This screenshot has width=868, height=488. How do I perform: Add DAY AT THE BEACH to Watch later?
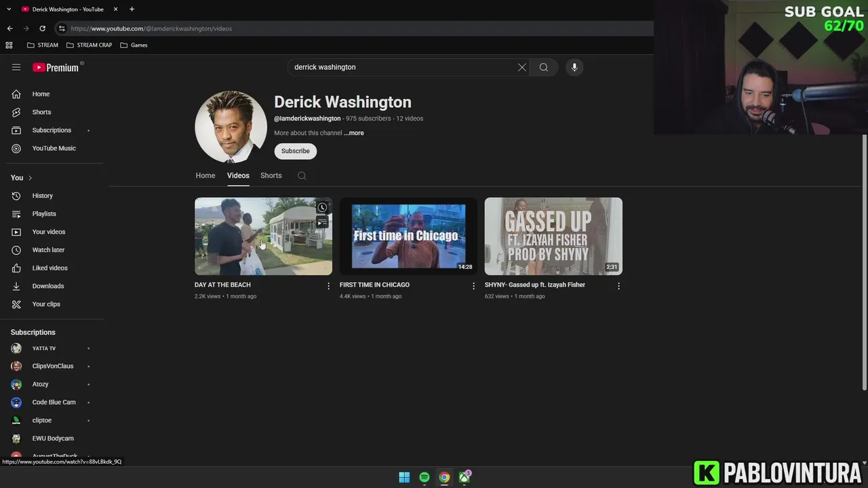click(323, 207)
